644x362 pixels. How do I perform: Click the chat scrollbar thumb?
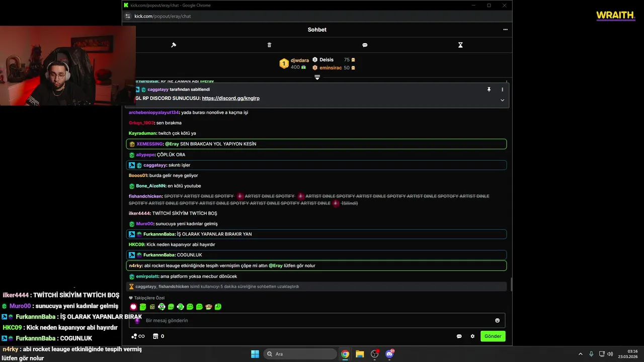511,285
